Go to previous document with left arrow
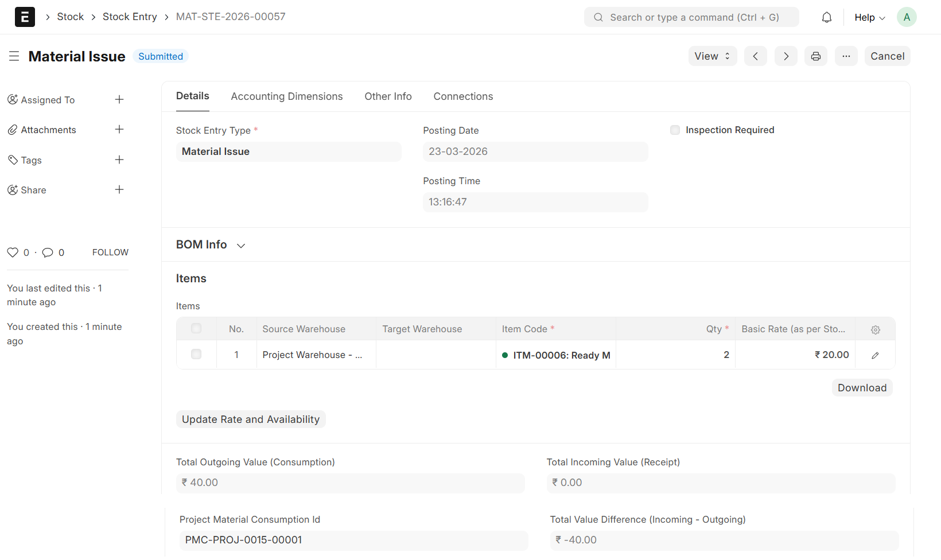The image size is (941, 560). click(x=755, y=56)
